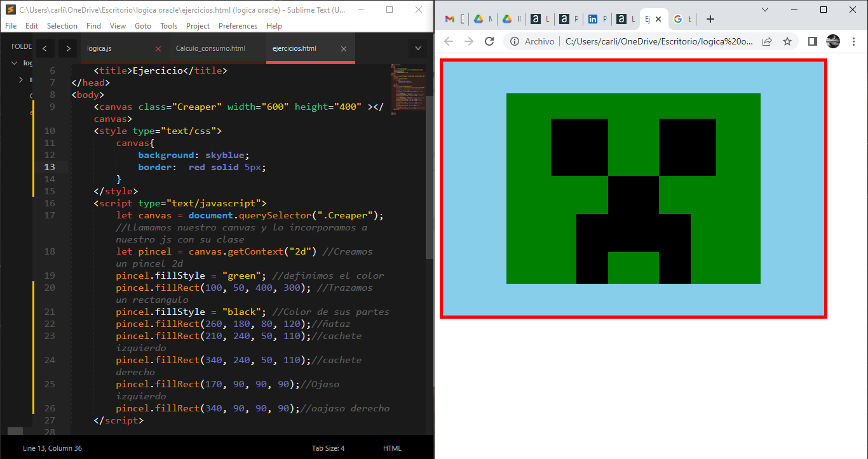Image resolution: width=868 pixels, height=459 pixels.
Task: Open the first Alura tab in Chrome
Action: pos(536,19)
